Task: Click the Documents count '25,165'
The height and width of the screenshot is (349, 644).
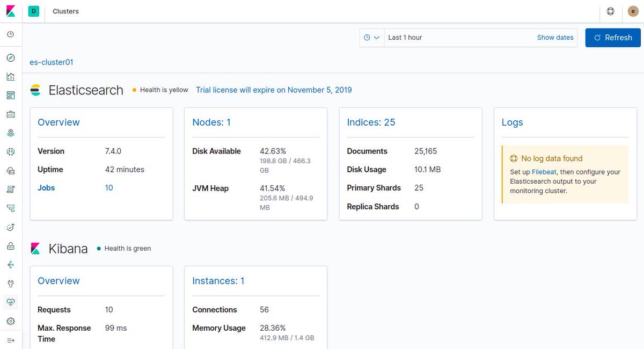Action: click(x=426, y=151)
